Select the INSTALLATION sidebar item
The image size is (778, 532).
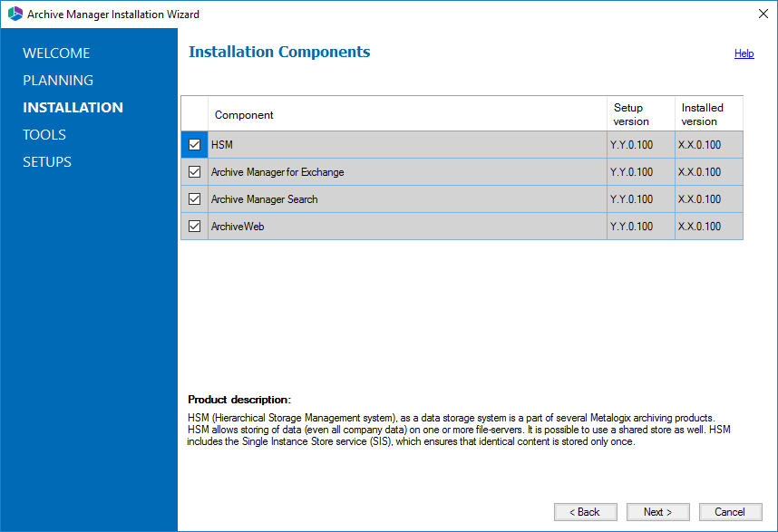coord(73,108)
